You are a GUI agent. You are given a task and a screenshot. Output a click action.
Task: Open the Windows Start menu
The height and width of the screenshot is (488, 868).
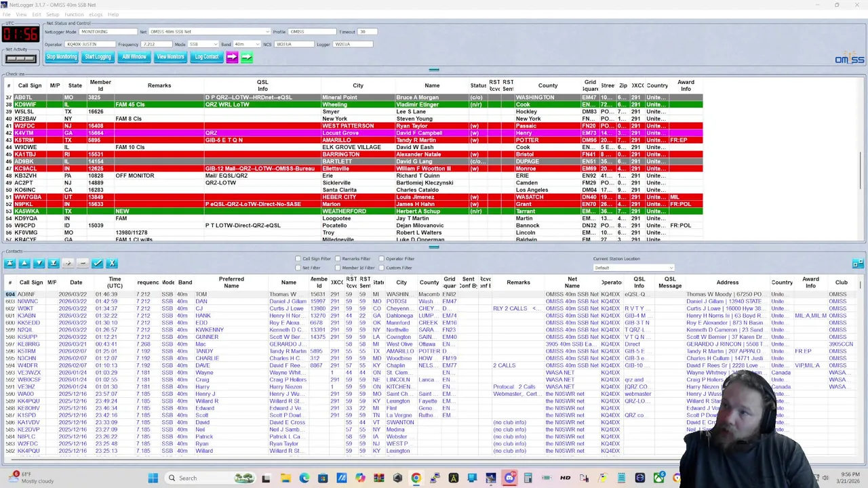(x=153, y=478)
